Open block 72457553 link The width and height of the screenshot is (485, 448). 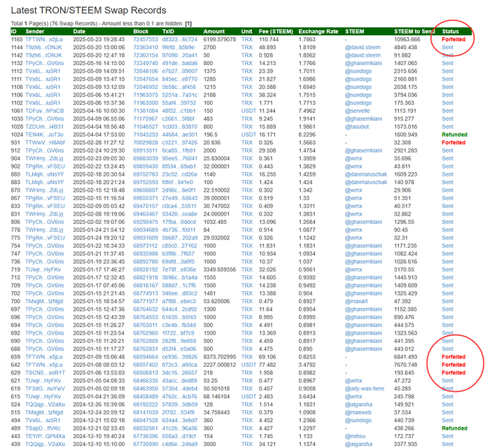(146, 40)
